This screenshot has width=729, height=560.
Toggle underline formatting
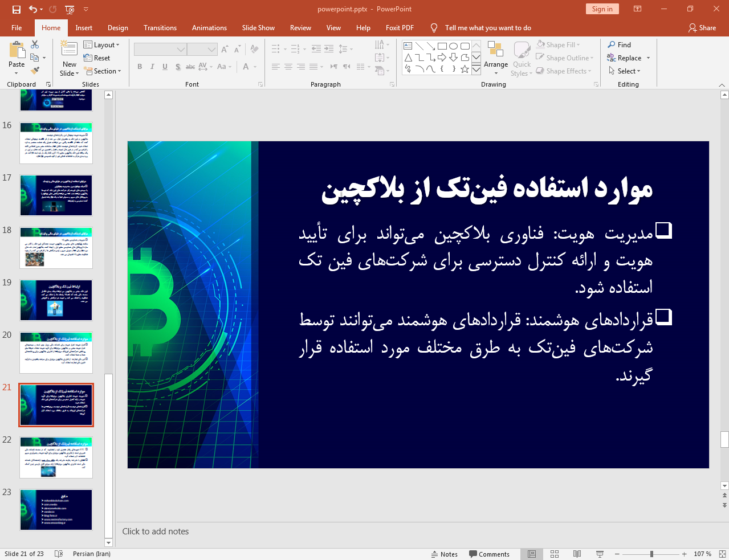[x=165, y=67]
